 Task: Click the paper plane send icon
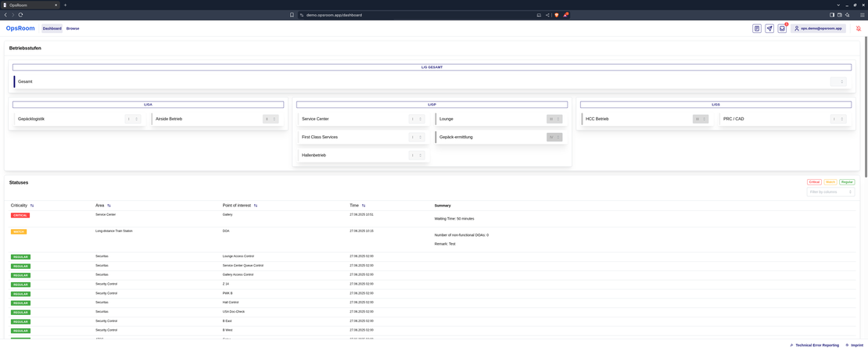(x=769, y=28)
